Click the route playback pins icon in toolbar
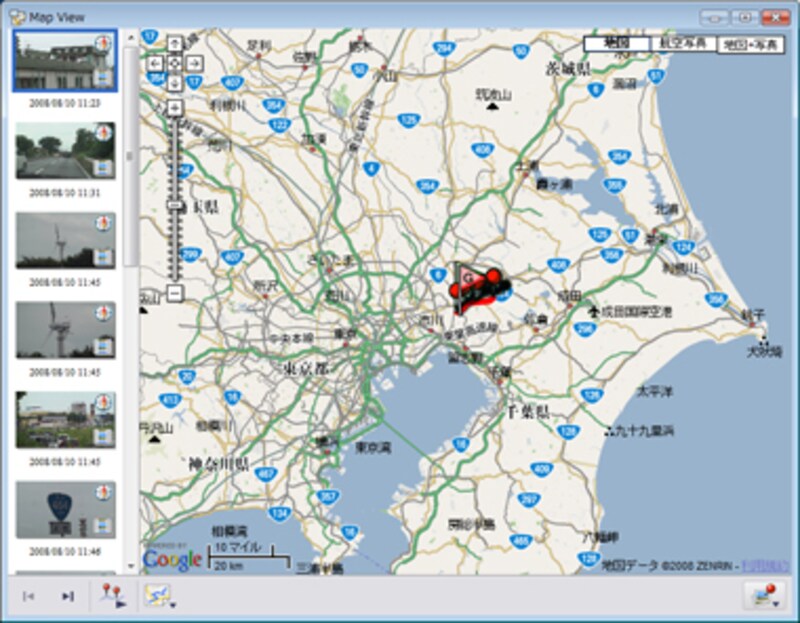Viewport: 800px width, 623px height. [x=113, y=595]
